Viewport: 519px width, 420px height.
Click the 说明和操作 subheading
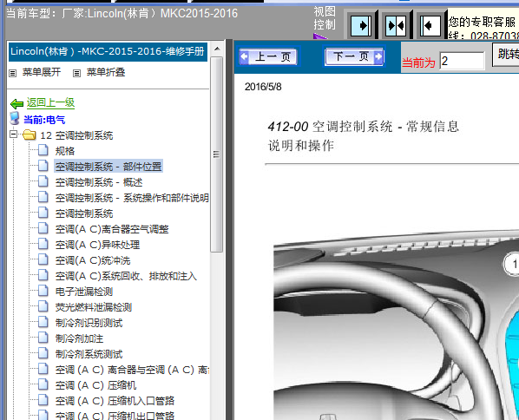pos(301,145)
